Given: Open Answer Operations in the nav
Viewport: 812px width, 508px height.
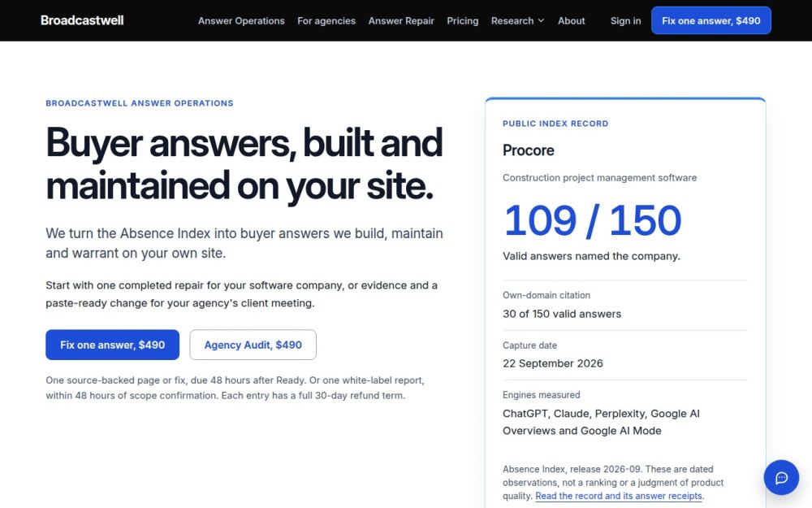Looking at the screenshot, I should (241, 21).
